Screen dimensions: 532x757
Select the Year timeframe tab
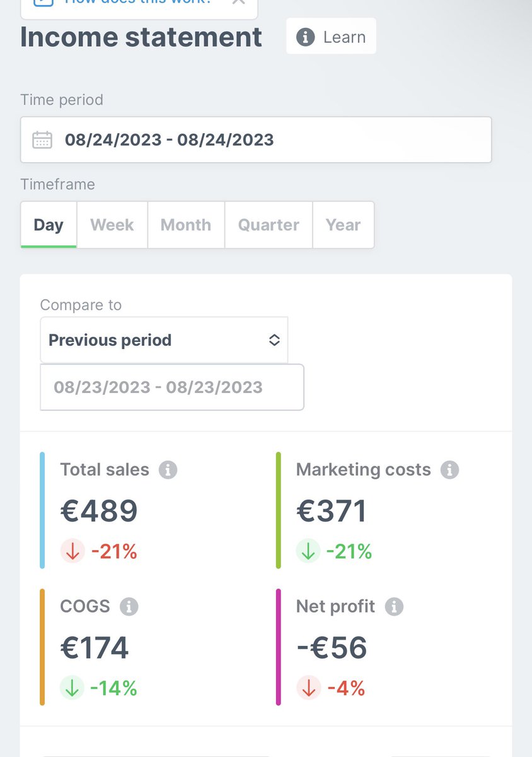pyautogui.click(x=343, y=225)
